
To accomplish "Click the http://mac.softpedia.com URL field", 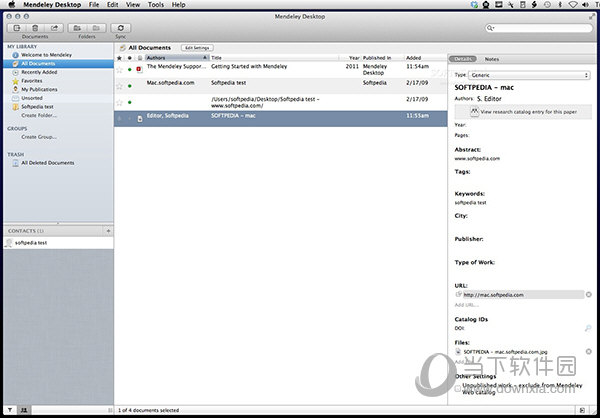I will [x=523, y=295].
